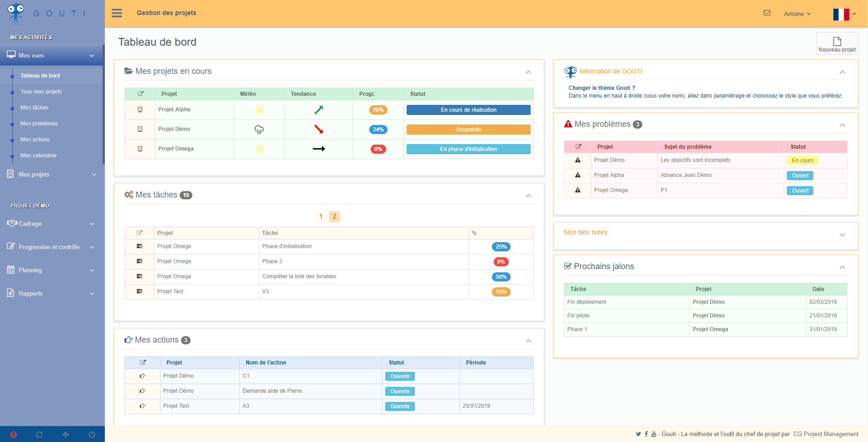Open warning icon for Absence Jean Démo
Viewport: 868px width, 442px height.
point(578,175)
